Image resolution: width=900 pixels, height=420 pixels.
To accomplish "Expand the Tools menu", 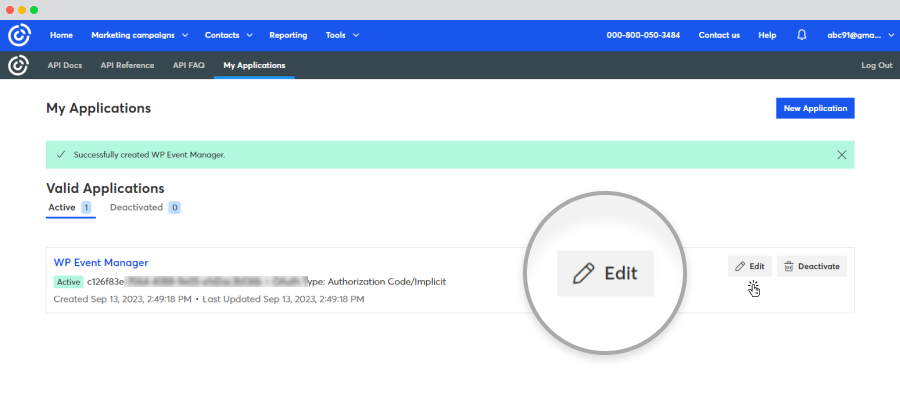I will tap(342, 36).
